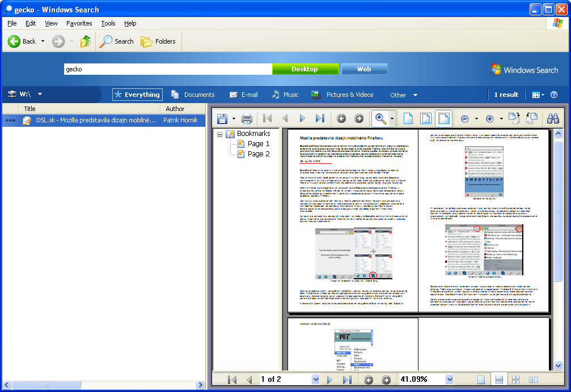Switch to fit page view
The height and width of the screenshot is (392, 571).
[426, 118]
